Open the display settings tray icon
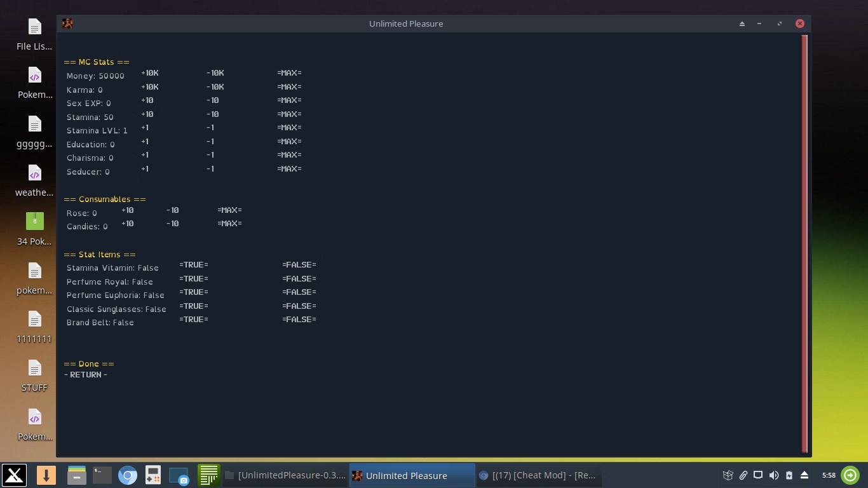The width and height of the screenshot is (868, 488). tap(758, 475)
